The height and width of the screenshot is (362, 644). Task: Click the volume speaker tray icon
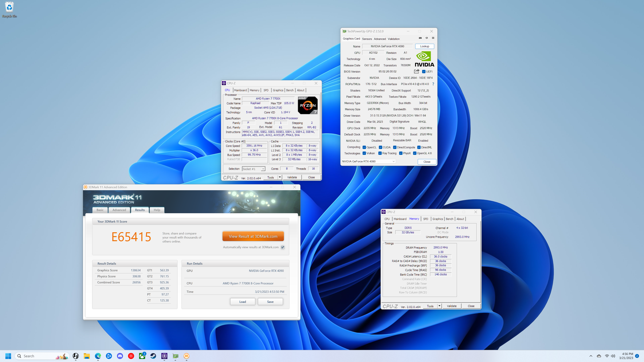click(613, 356)
